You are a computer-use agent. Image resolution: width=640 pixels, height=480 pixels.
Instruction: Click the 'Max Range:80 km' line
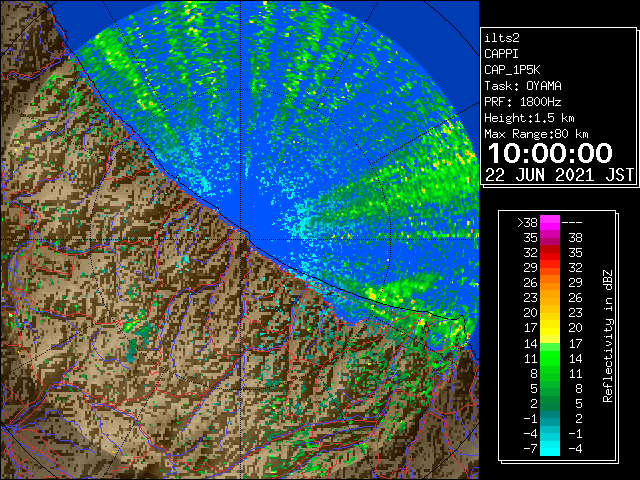pyautogui.click(x=536, y=134)
